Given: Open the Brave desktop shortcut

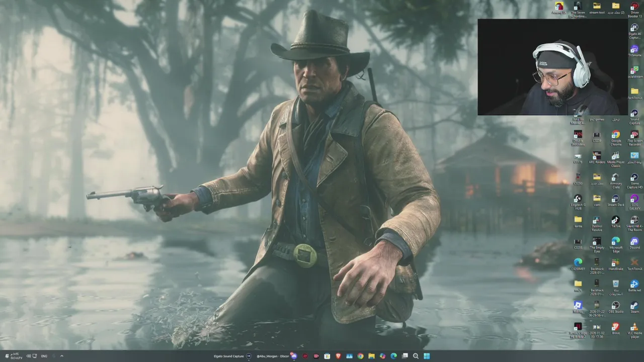Looking at the screenshot, I should (615, 329).
